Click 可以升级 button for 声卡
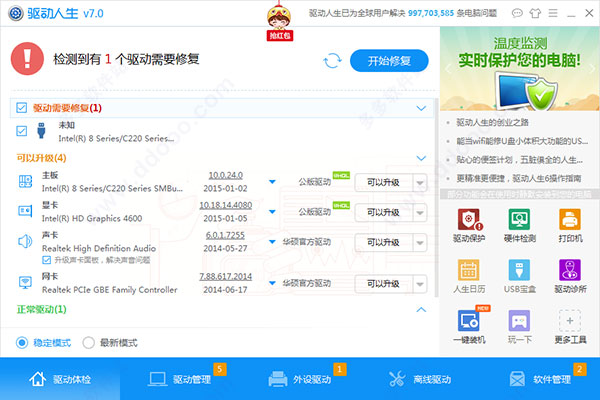 click(384, 243)
